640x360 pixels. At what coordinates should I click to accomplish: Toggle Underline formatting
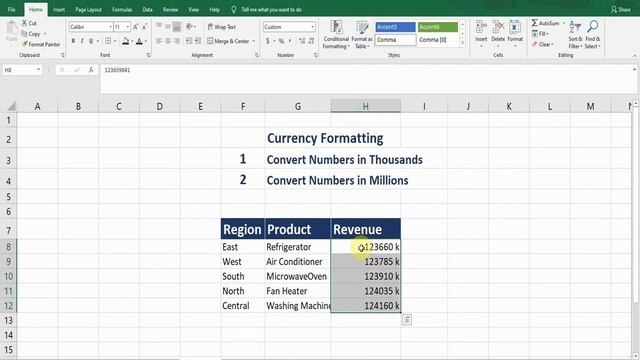click(x=91, y=41)
